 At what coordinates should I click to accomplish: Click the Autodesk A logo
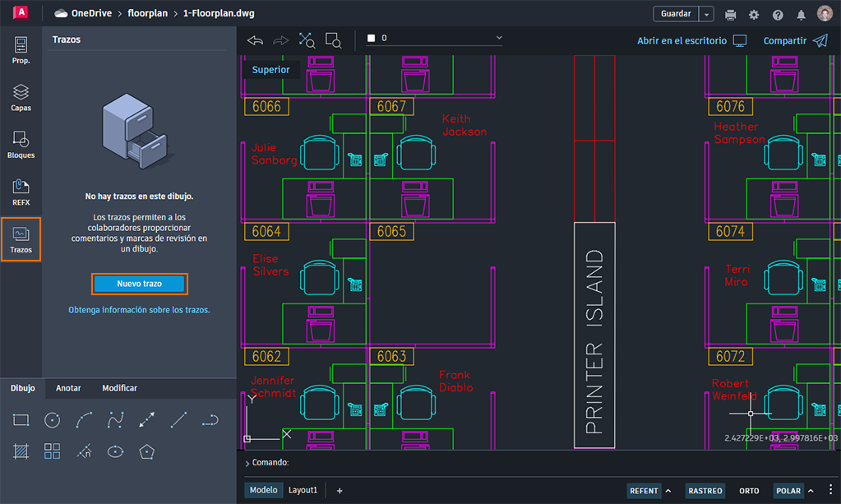[21, 12]
